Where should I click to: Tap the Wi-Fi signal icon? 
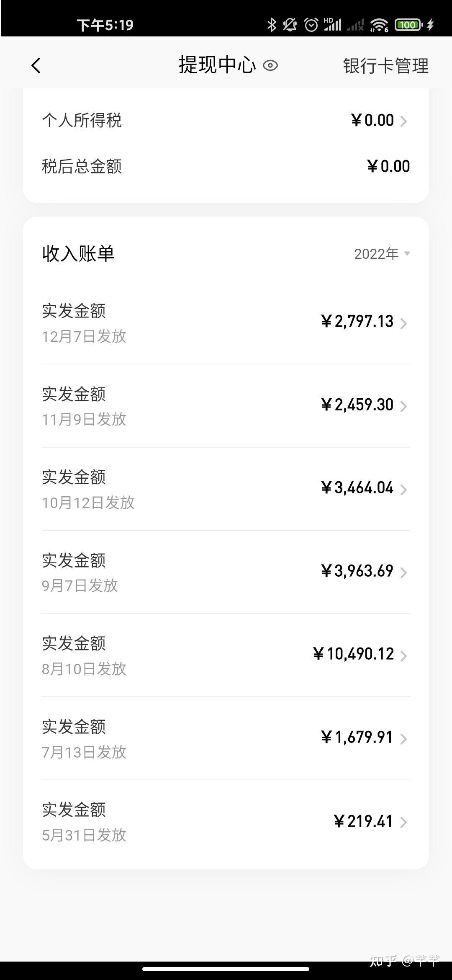pos(379,25)
